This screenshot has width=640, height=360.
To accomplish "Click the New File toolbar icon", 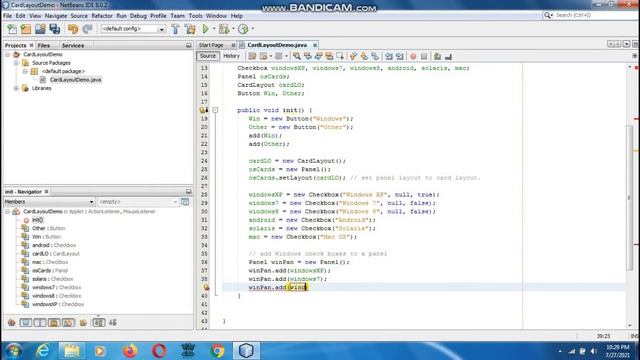I will pos(12,29).
